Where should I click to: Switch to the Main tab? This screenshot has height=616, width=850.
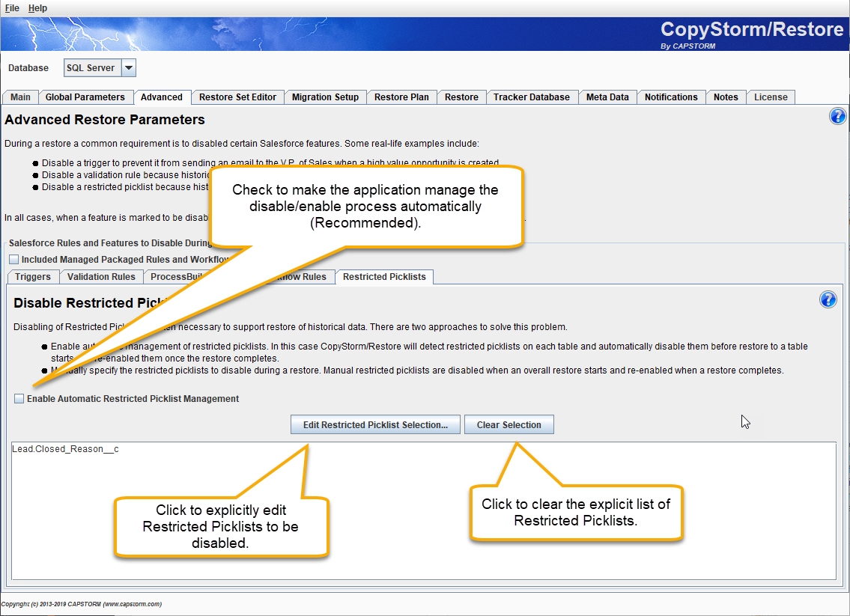(21, 97)
